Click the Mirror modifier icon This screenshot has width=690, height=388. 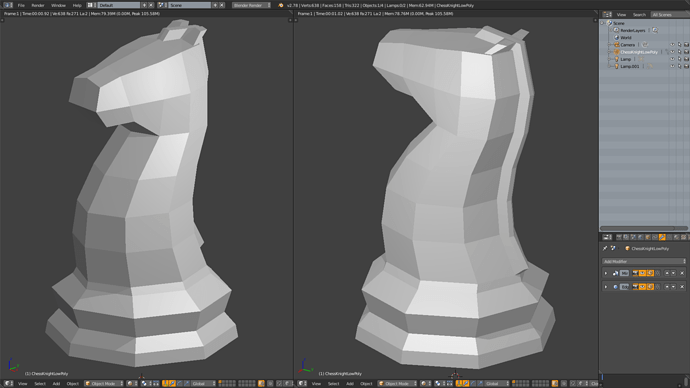click(615, 273)
